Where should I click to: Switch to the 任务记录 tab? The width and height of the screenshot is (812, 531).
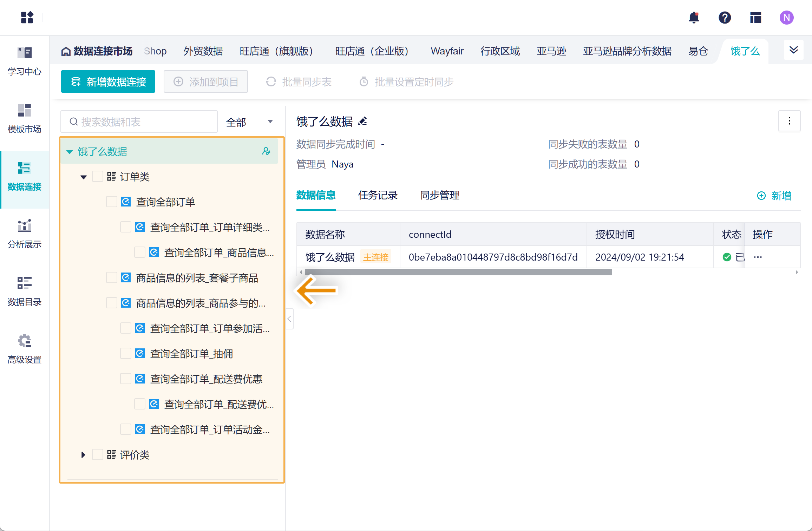coord(378,195)
